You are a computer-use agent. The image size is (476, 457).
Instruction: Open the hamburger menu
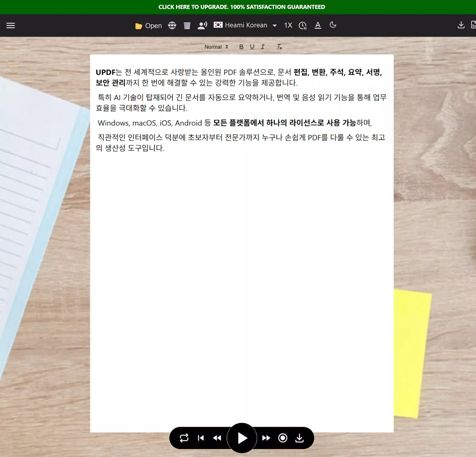11,25
